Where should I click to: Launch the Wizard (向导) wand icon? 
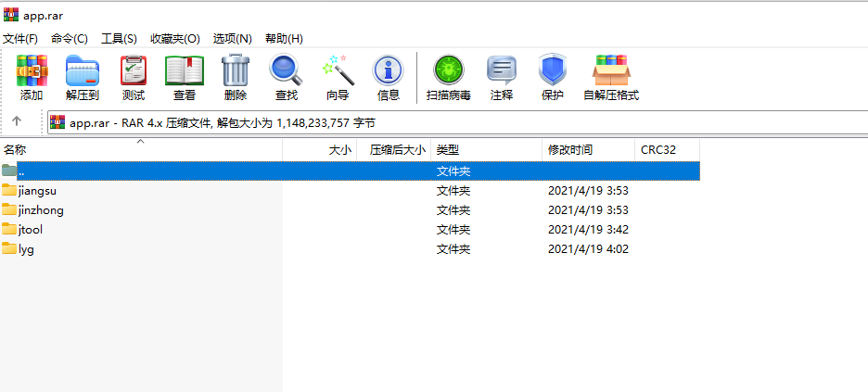click(x=338, y=76)
